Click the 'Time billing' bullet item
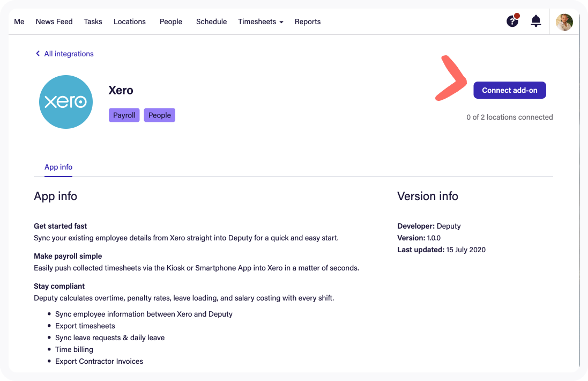Screen dimensions: 588x381 [x=75, y=349]
